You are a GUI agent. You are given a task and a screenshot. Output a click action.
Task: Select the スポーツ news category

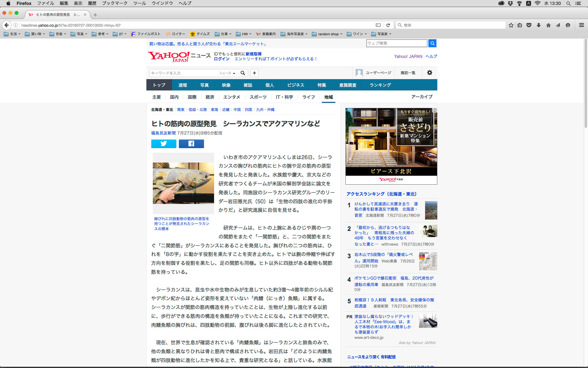(258, 97)
